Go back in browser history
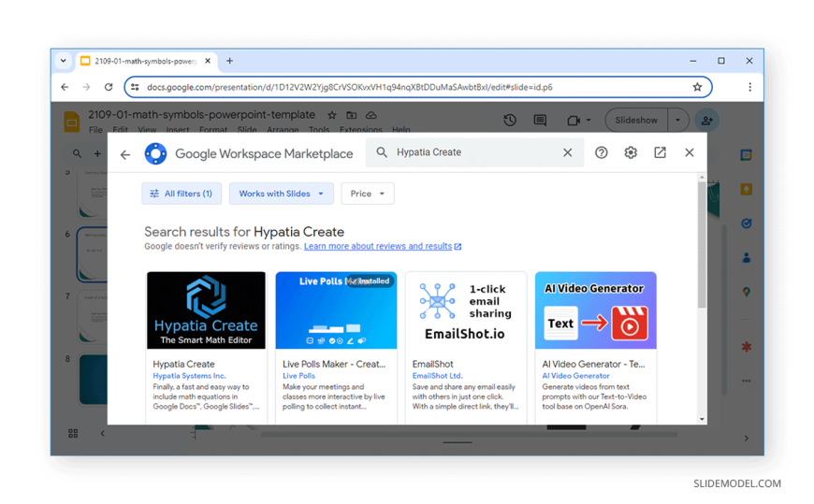 65,87
